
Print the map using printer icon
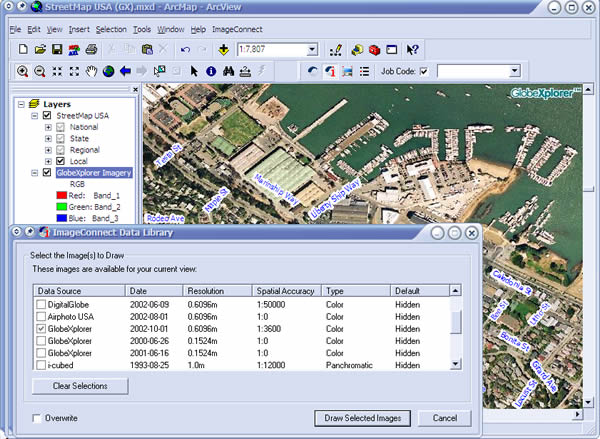point(91,49)
